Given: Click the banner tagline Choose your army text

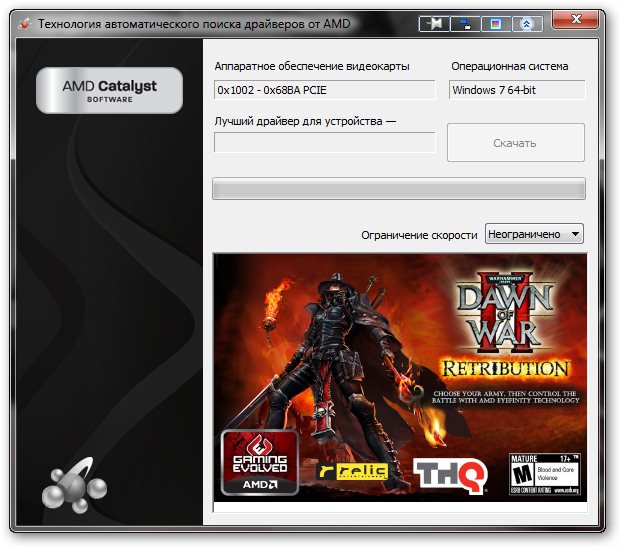Looking at the screenshot, I should click(x=505, y=397).
